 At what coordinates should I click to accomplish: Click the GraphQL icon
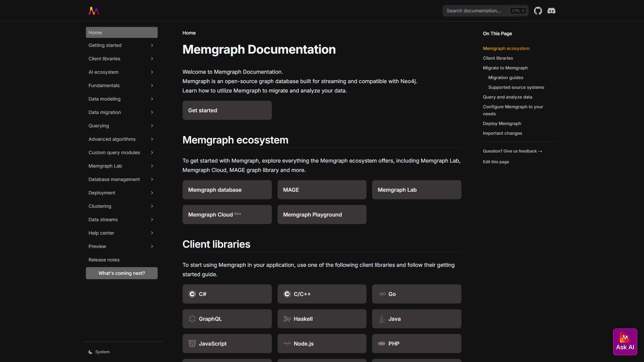click(192, 319)
